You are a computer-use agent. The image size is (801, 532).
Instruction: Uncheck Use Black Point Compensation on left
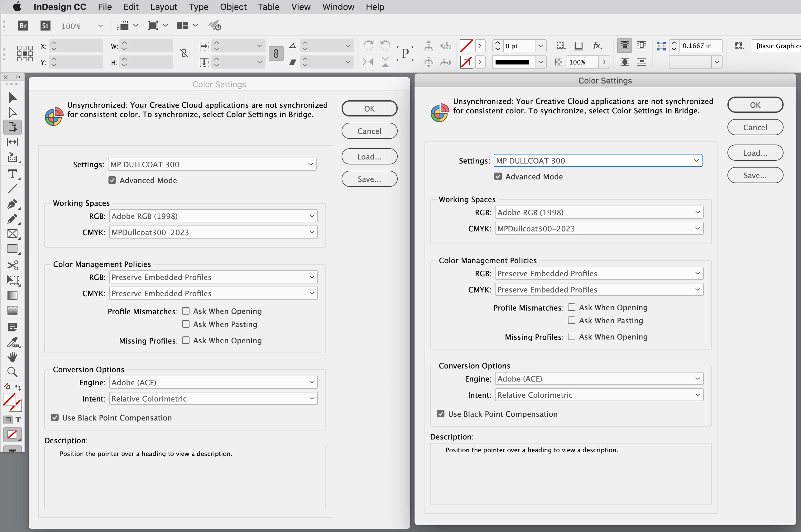tap(55, 418)
